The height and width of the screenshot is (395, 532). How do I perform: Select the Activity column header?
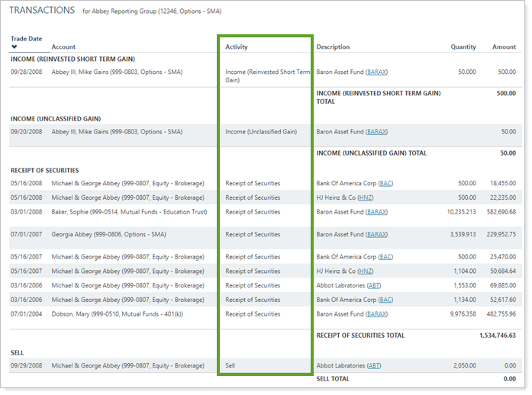click(x=237, y=47)
